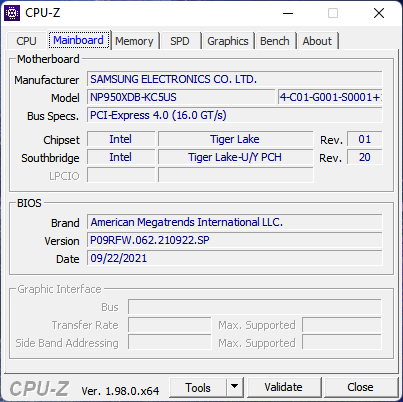Screen dimensions: 403x402
Task: Select the Mainboard tab
Action: (x=78, y=40)
